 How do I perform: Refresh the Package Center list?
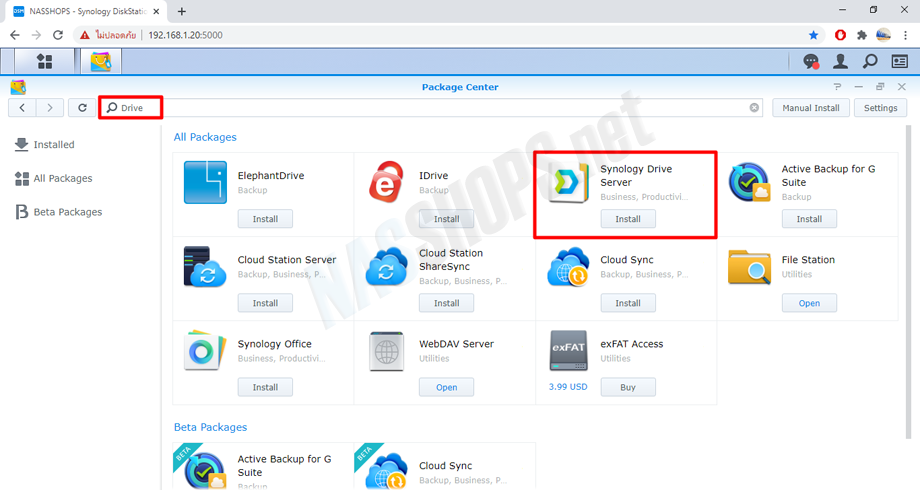pos(82,108)
